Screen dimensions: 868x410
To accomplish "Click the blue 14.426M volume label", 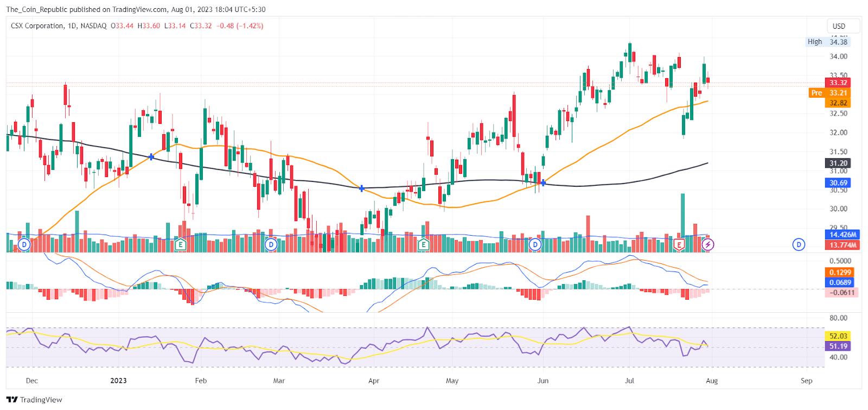I will [843, 235].
